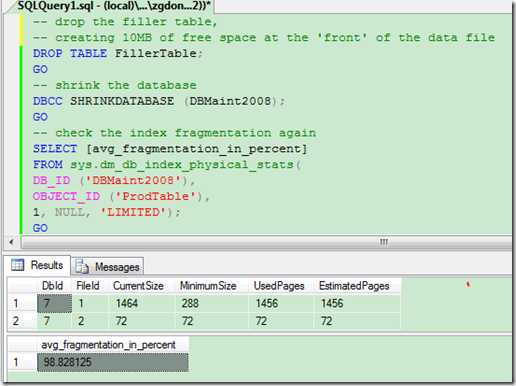Click the horizontal scrollbar thumb grip
This screenshot has width=516, height=386.
[384, 242]
